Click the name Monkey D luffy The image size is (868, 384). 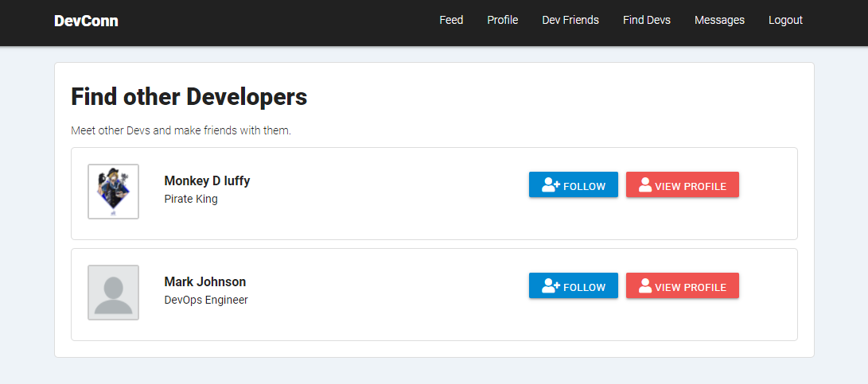tap(207, 181)
